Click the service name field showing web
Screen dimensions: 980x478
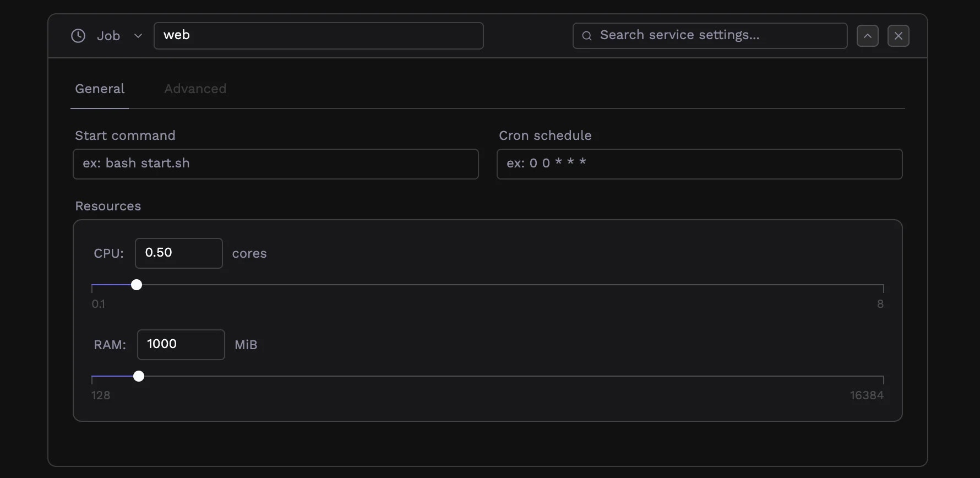click(318, 35)
